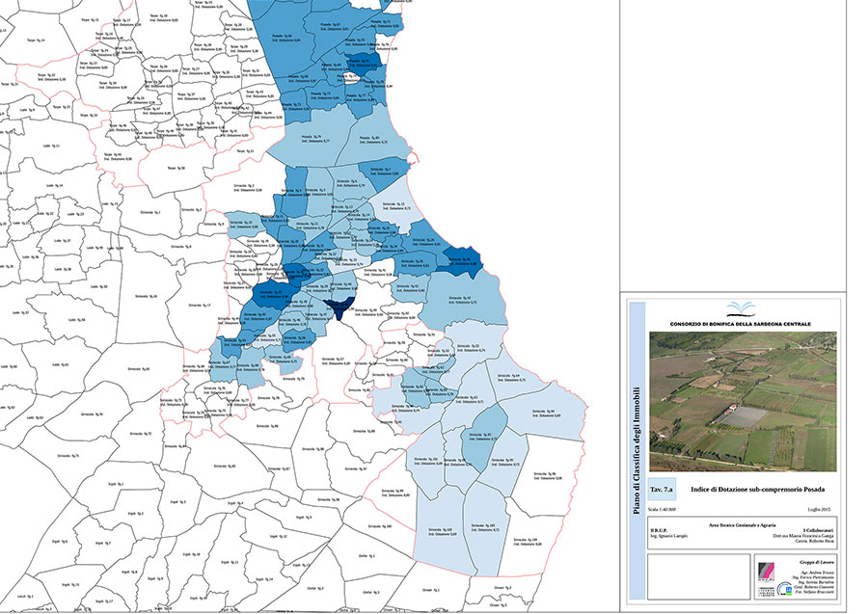The height and width of the screenshot is (614, 868).
Task: Click the 'Siniscola fg.104' parcel label
Action: pyautogui.click(x=526, y=540)
